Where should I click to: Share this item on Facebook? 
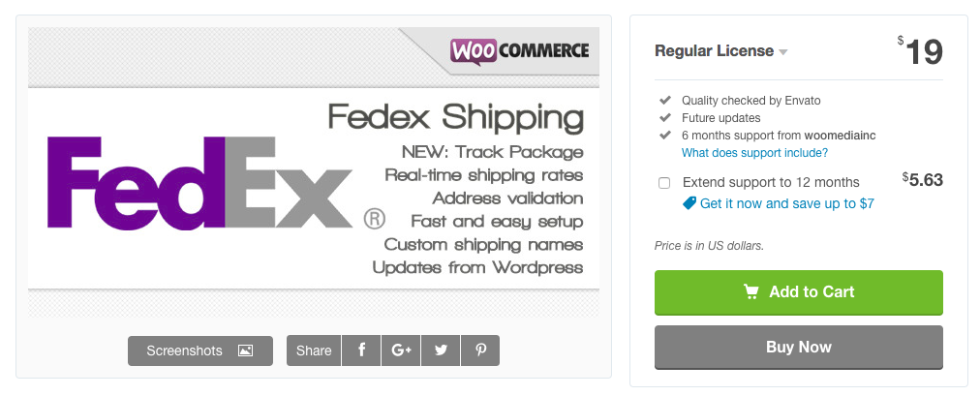point(361,350)
